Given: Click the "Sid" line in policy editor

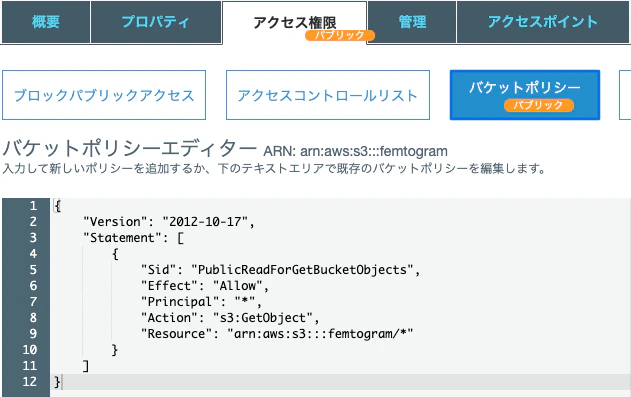Looking at the screenshot, I should tap(280, 269).
